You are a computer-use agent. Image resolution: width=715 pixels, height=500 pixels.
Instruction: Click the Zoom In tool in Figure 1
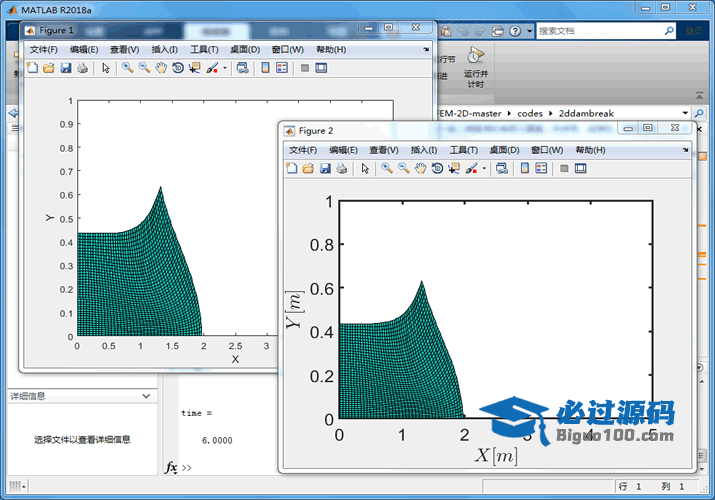[127, 68]
